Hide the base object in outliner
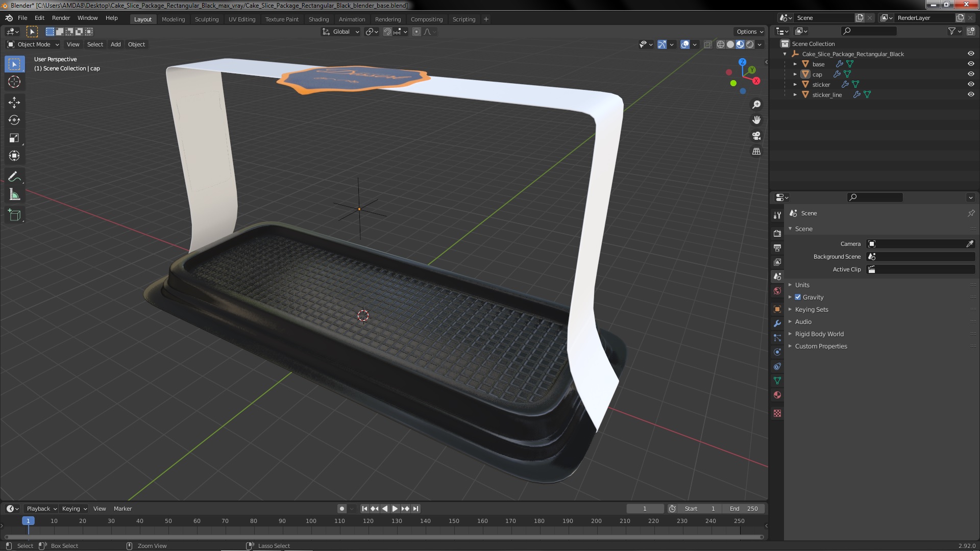 (x=971, y=64)
